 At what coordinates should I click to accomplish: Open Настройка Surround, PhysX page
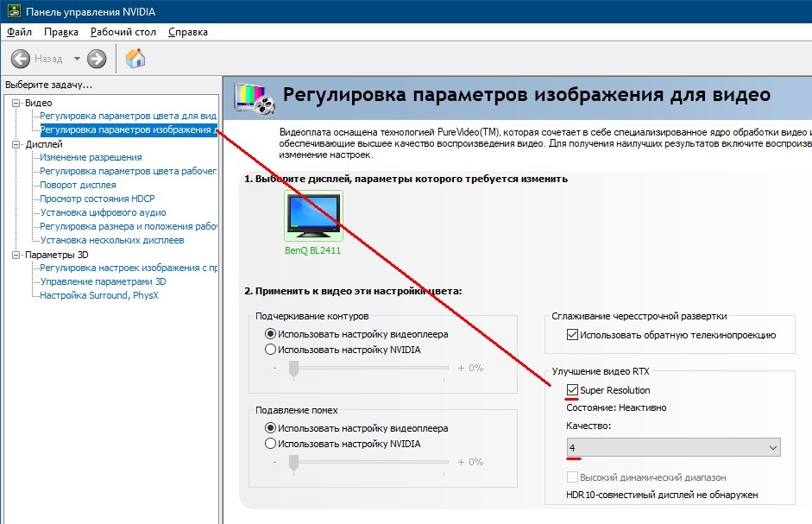coord(99,295)
